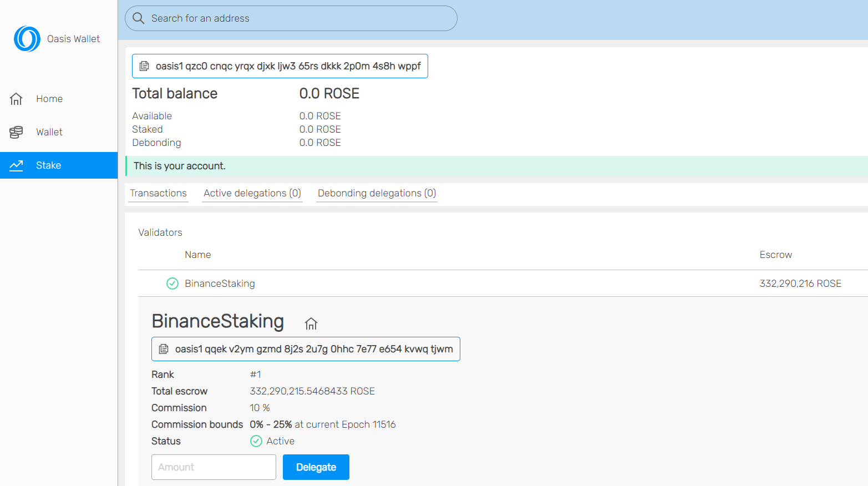Click the Wallet coins icon in sidebar
The image size is (868, 486).
tap(16, 132)
